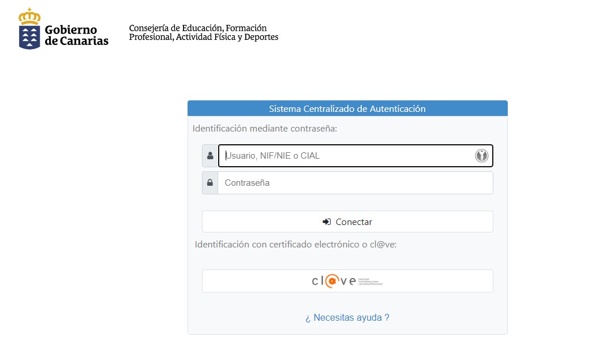Click the "Identificación mediante contraseña:" label
Image resolution: width=603 pixels, height=364 pixels.
(265, 129)
